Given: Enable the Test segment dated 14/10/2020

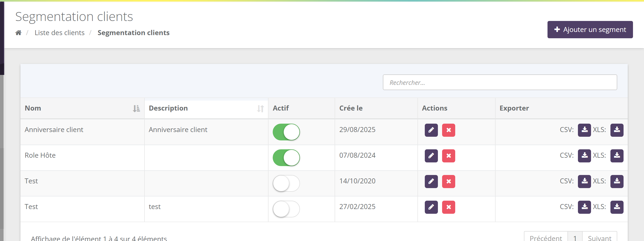Looking at the screenshot, I should coord(286,183).
